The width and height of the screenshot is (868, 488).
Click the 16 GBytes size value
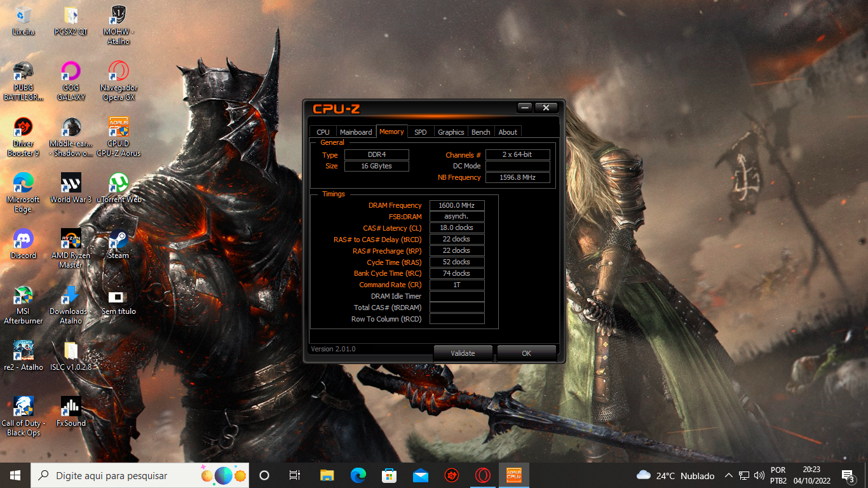pyautogui.click(x=377, y=166)
